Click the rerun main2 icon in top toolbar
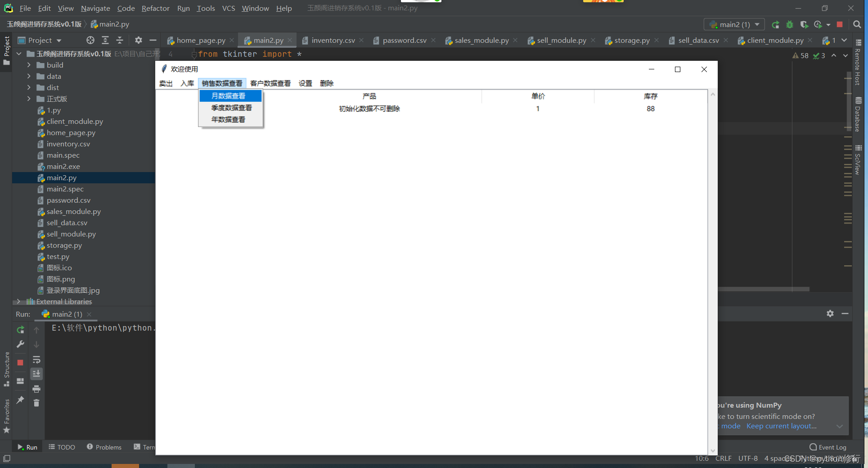868x468 pixels. click(x=775, y=25)
